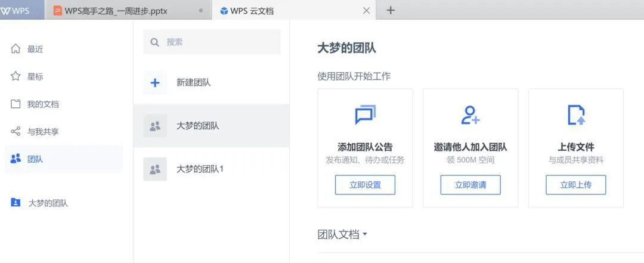Image resolution: width=644 pixels, height=263 pixels.
Task: Click the invite-person plus icon
Action: 470,115
